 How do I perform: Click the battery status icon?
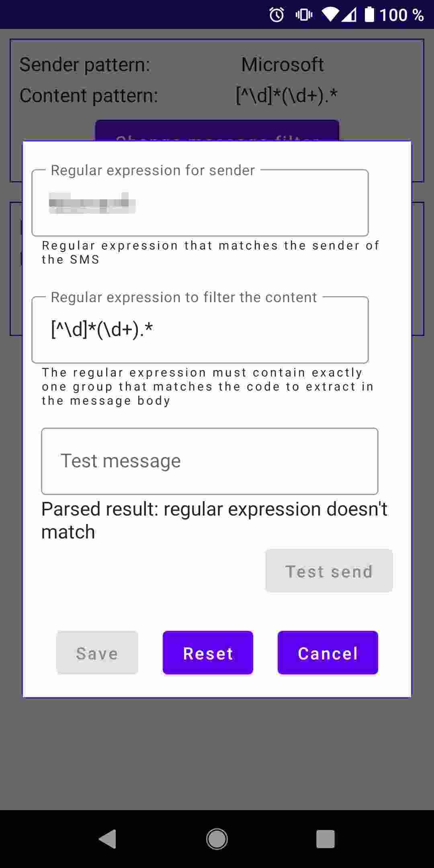(x=369, y=14)
